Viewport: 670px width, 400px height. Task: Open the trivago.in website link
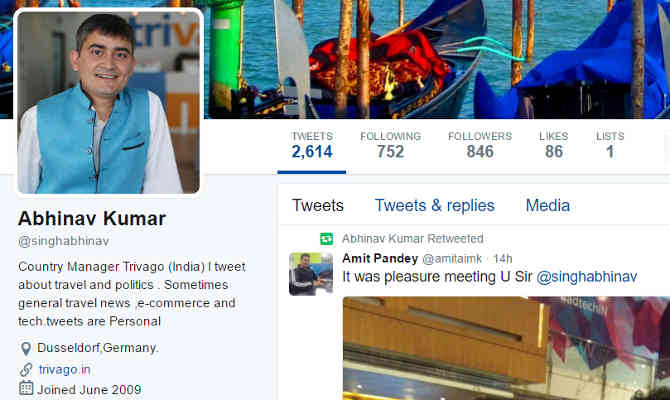[65, 369]
